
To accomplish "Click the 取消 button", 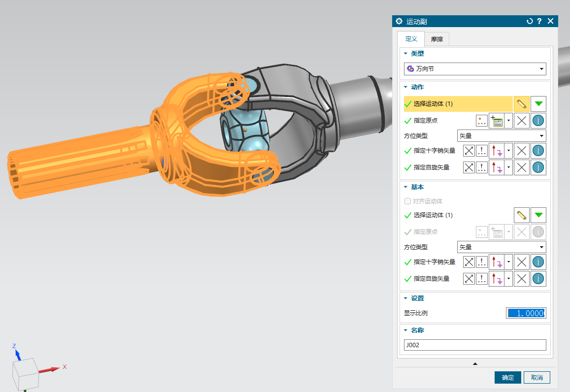I will 536,378.
